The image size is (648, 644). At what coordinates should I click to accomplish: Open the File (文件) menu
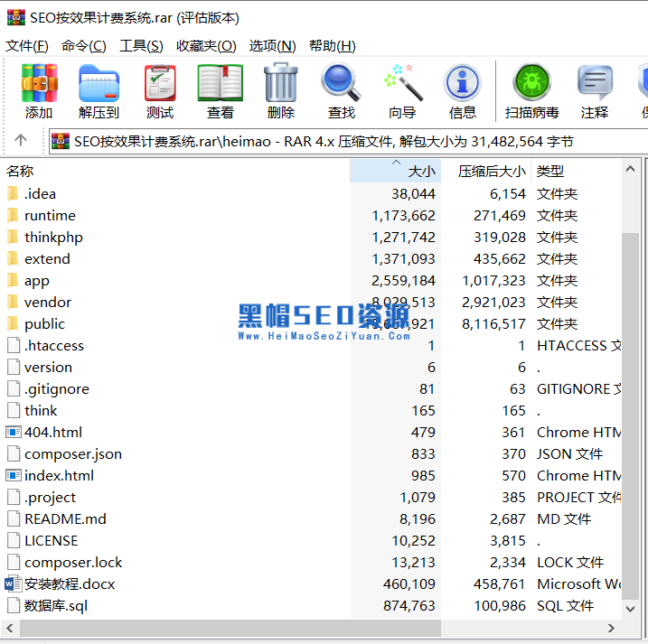click(x=26, y=46)
